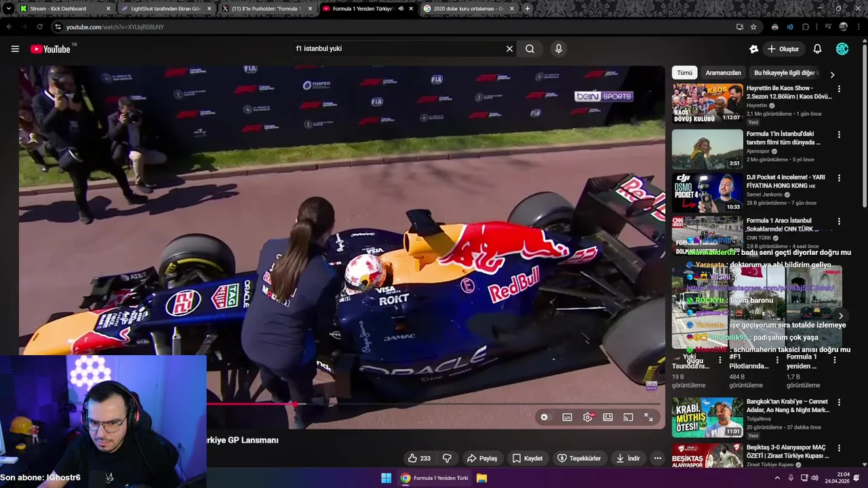
Task: Open options for Formula 1'in İstanbul'daki video
Action: coord(839,135)
